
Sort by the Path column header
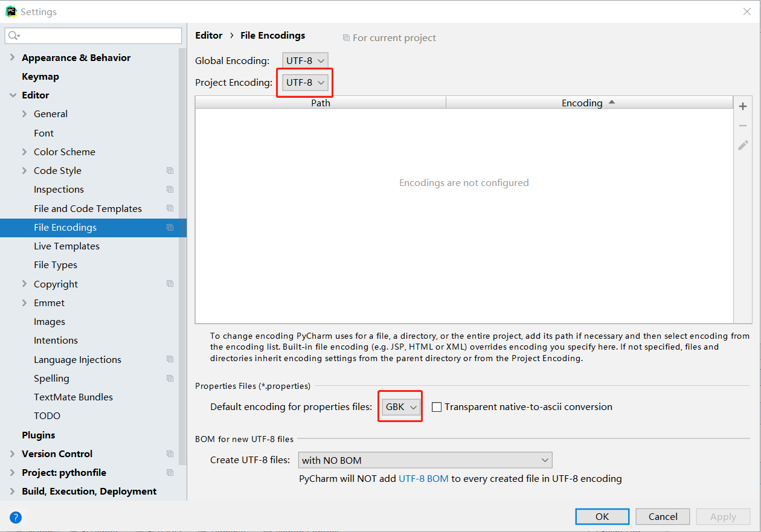tap(321, 103)
